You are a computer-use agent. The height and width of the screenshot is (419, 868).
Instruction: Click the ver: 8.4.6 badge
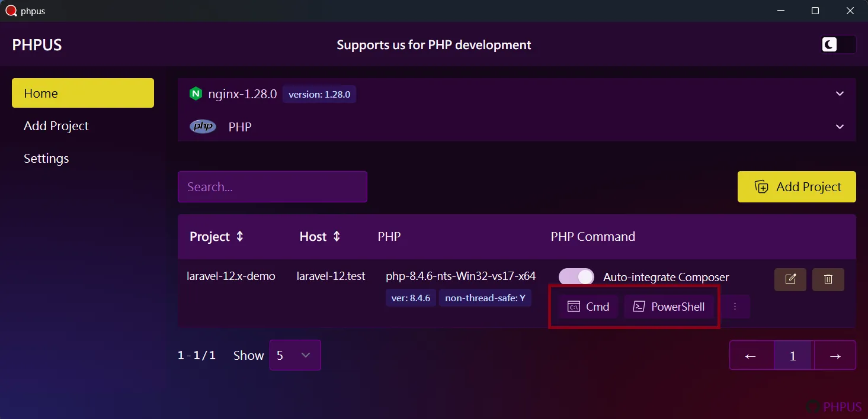click(411, 298)
